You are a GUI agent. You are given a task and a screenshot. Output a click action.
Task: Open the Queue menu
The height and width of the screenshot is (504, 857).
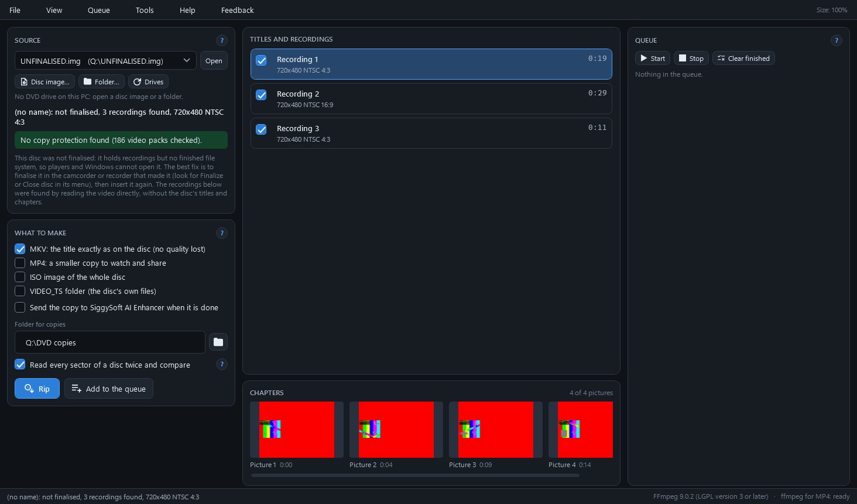(99, 10)
